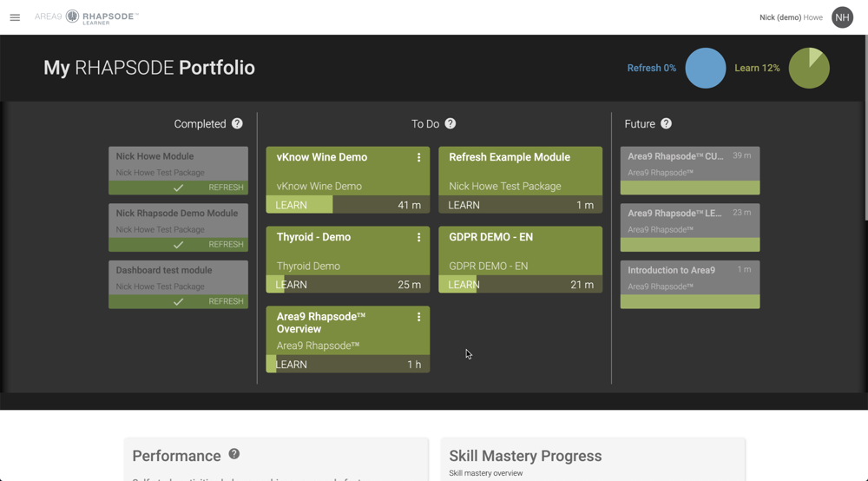Screen dimensions: 868x481
Task: Click the Area9 Rhapsode logo
Action: (86, 17)
